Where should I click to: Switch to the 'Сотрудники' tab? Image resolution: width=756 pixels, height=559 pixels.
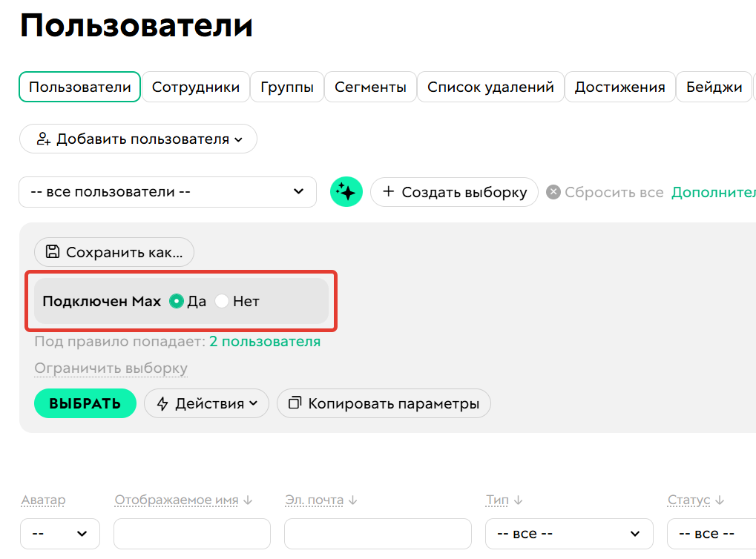(196, 86)
